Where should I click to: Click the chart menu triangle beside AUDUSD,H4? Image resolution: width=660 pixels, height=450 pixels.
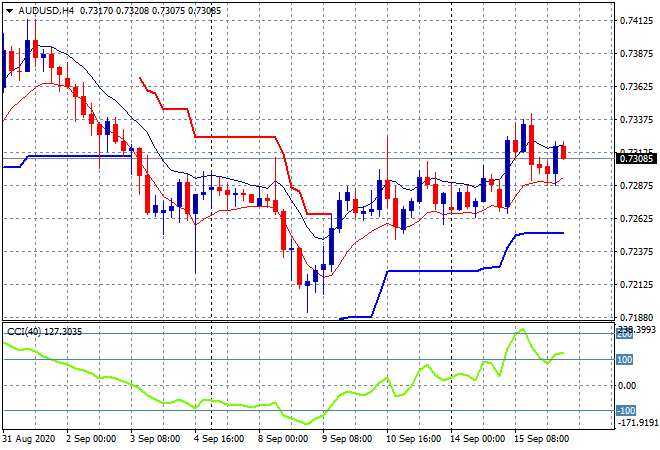pos(10,11)
